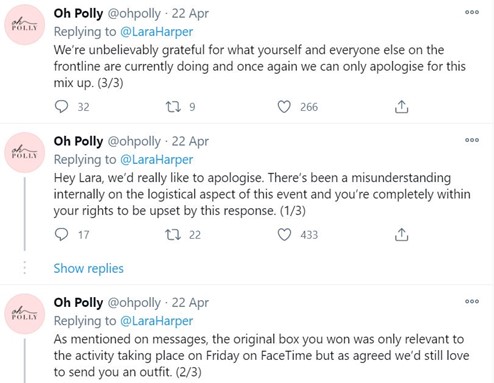Like the tweet with 433 likes
Screen dimensions: 494x383
point(284,235)
